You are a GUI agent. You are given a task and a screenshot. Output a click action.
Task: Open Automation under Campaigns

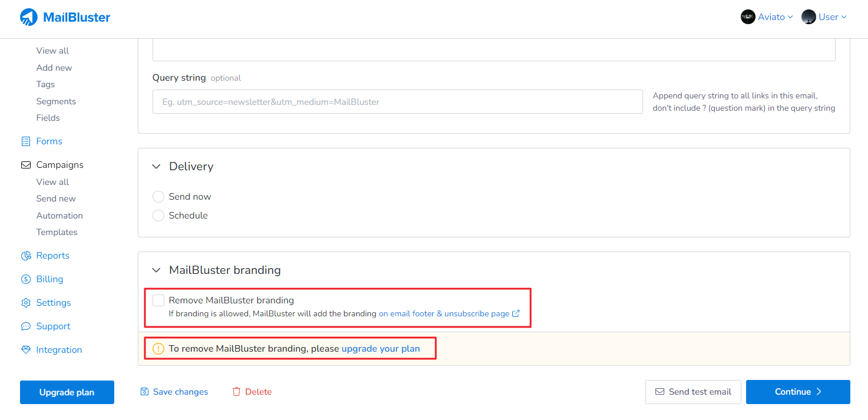pyautogui.click(x=59, y=216)
